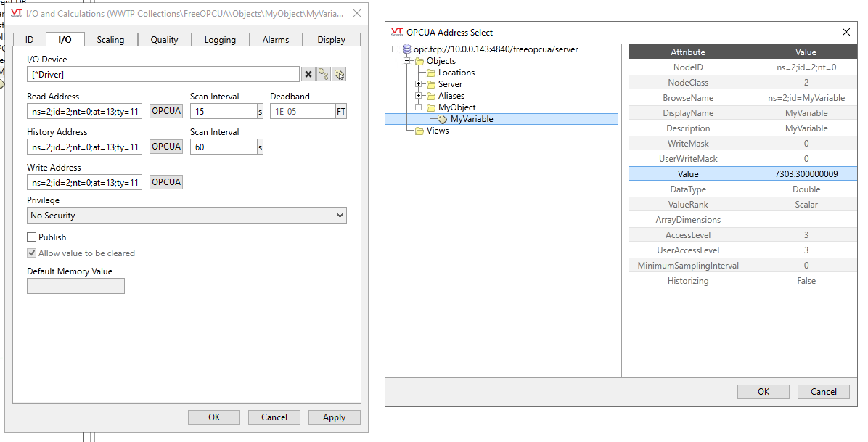Expand the Aliases folder node
The height and width of the screenshot is (442, 868).
[419, 96]
